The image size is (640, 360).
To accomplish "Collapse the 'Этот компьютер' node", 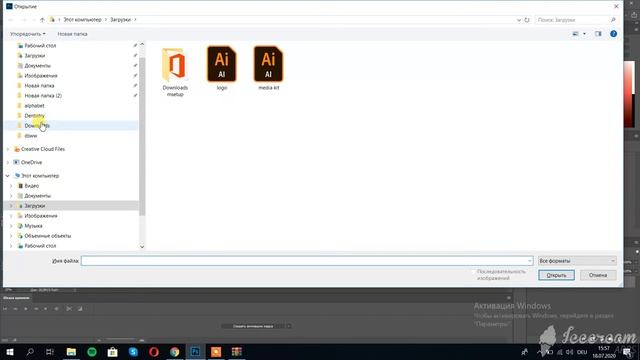I will click(x=7, y=176).
